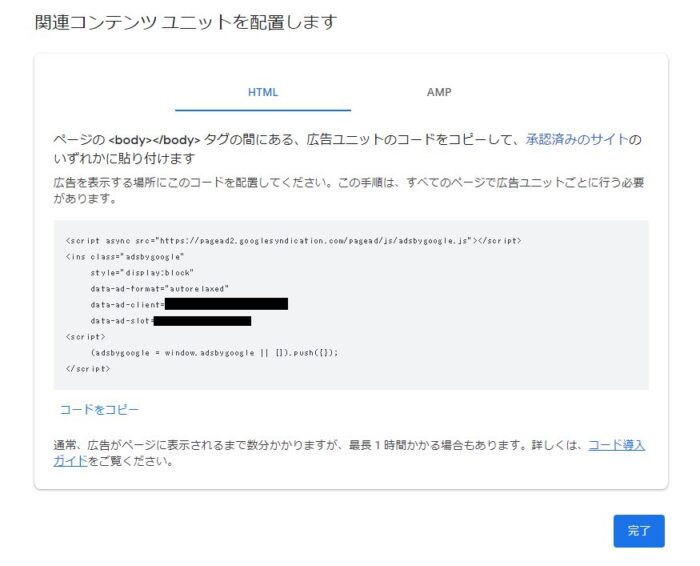The width and height of the screenshot is (700, 566).
Task: Click the <body></body> instruction text
Action: tap(347, 149)
